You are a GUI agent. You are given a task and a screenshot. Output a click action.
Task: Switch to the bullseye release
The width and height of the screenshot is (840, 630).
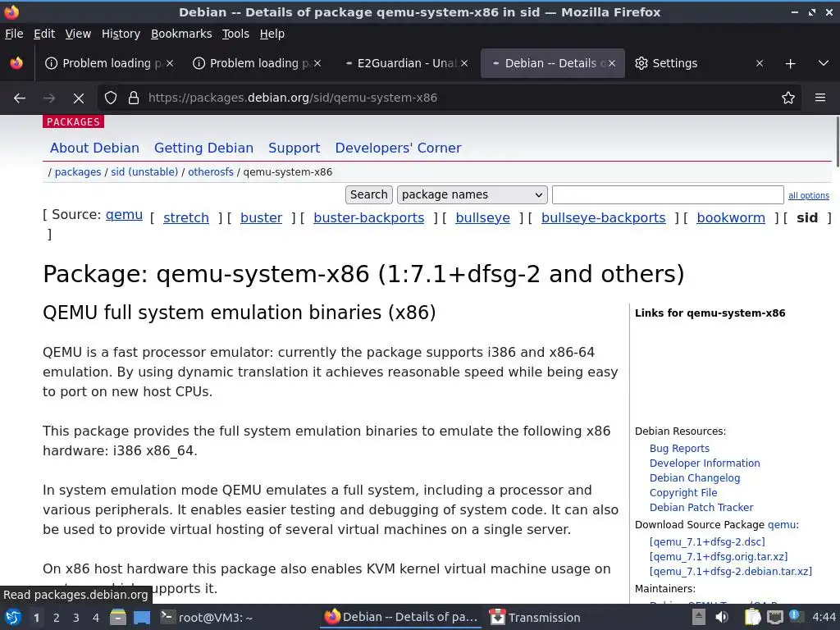(x=482, y=217)
